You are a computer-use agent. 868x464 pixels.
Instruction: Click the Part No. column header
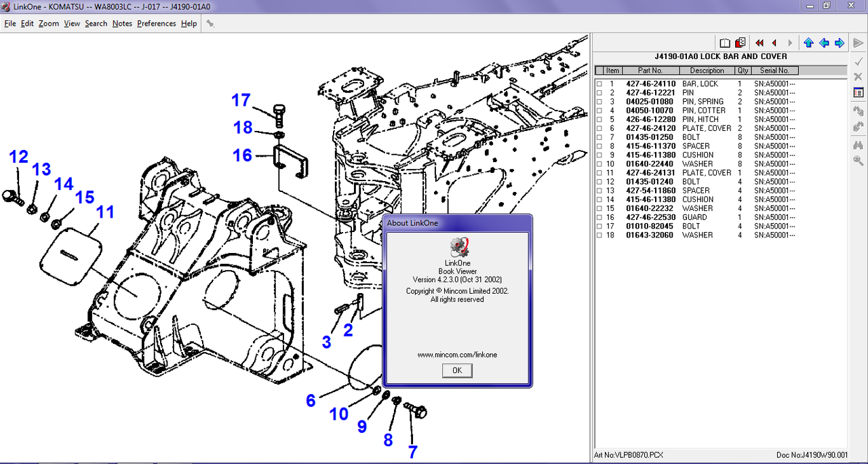tap(650, 71)
